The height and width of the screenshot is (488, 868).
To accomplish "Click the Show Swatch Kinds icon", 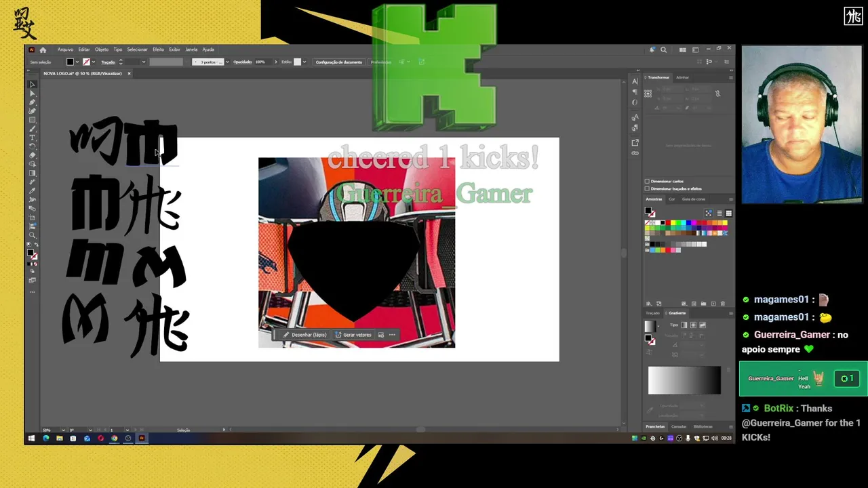I will pyautogui.click(x=709, y=213).
